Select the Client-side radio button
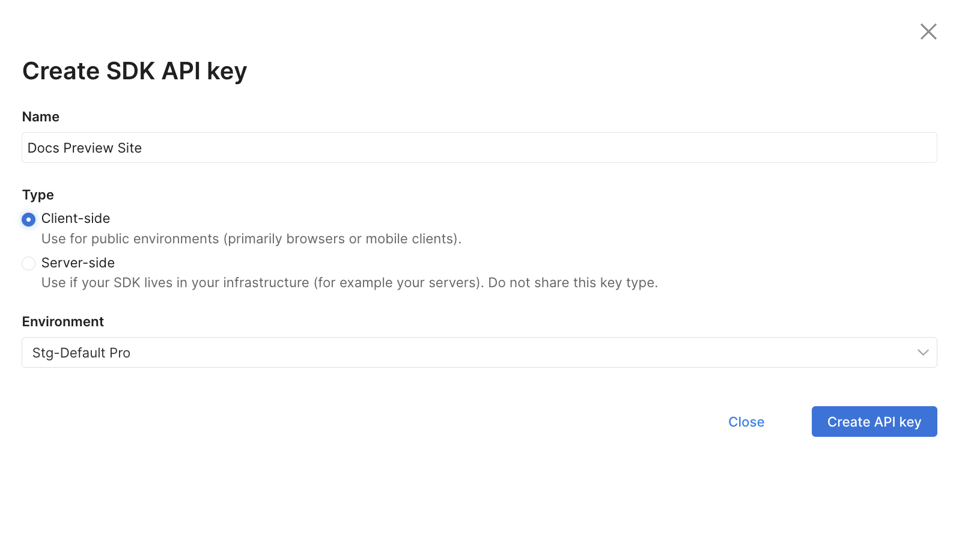Viewport: 959px width, 560px height. [28, 219]
